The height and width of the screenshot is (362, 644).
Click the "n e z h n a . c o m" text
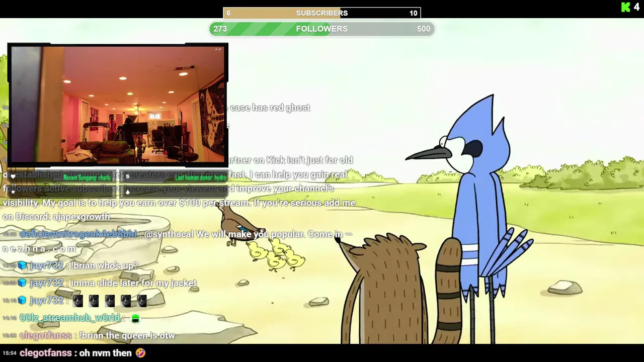click(39, 248)
